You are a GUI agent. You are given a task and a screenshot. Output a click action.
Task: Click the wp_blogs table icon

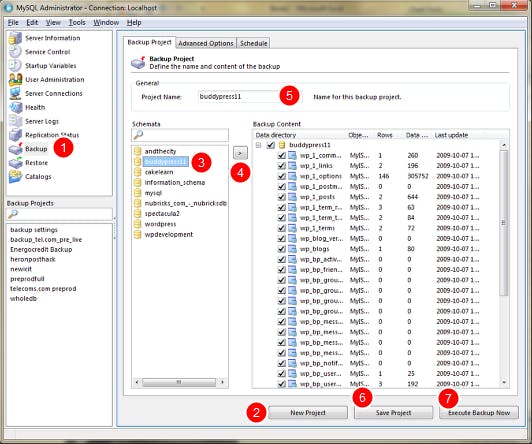pos(292,249)
